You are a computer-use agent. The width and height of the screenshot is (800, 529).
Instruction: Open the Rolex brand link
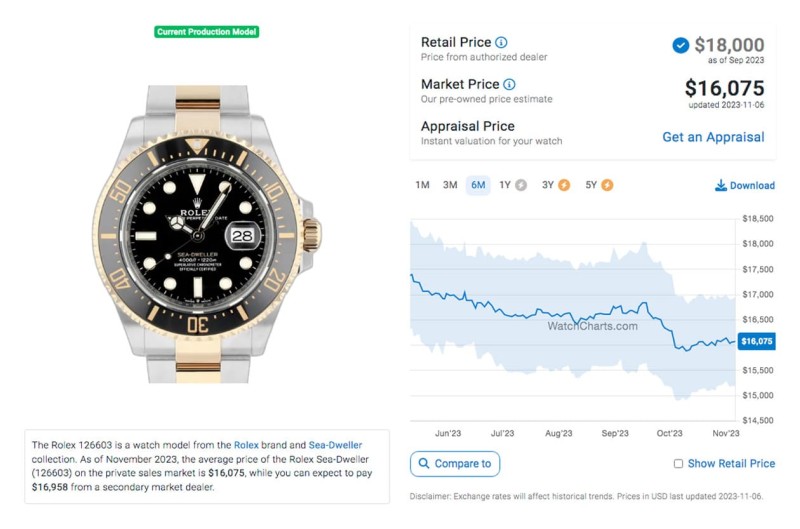pyautogui.click(x=246, y=445)
